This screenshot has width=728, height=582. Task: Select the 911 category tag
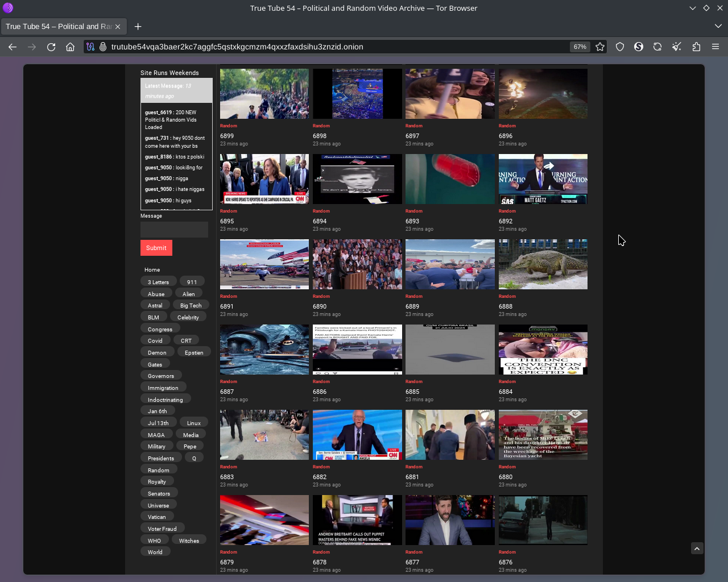click(192, 282)
